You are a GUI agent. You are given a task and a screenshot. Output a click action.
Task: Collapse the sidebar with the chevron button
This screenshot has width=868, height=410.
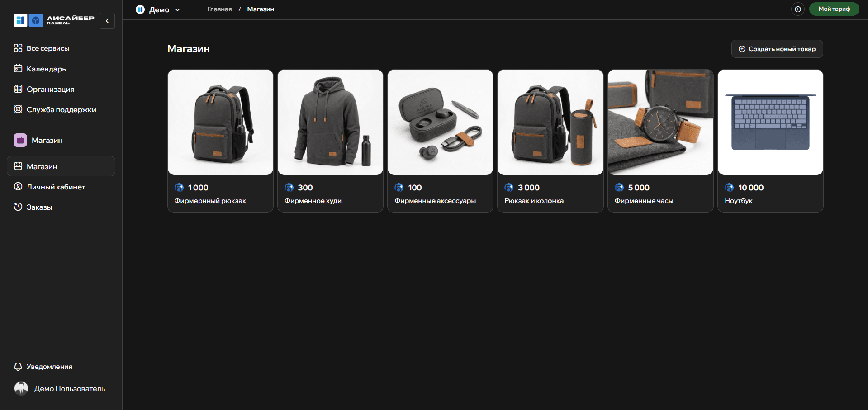[107, 21]
